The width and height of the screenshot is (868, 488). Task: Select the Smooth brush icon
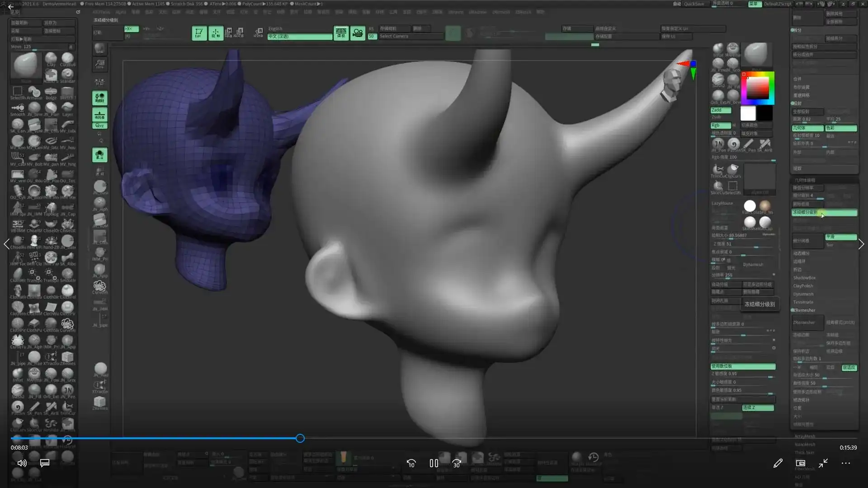tap(18, 108)
